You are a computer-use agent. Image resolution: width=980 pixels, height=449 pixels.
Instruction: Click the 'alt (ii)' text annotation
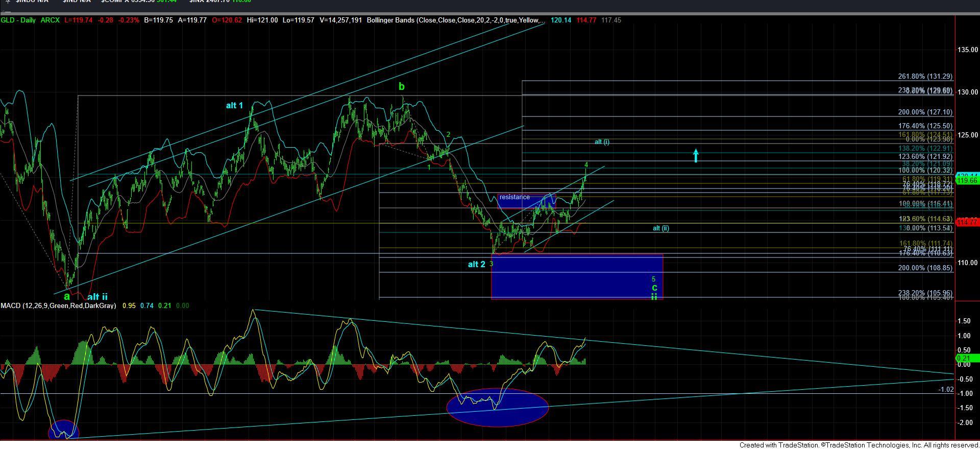[x=660, y=228]
